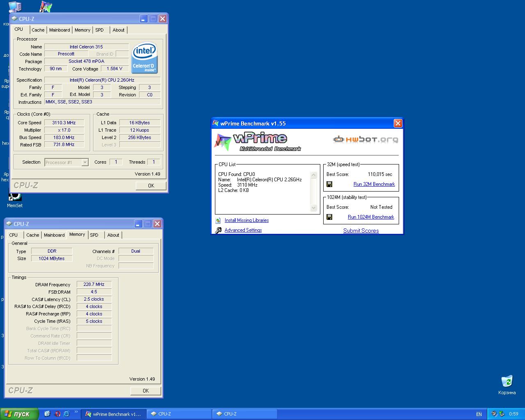This screenshot has height=420, width=525.
Task: Select the Корзина recycle bin icon
Action: 507,381
